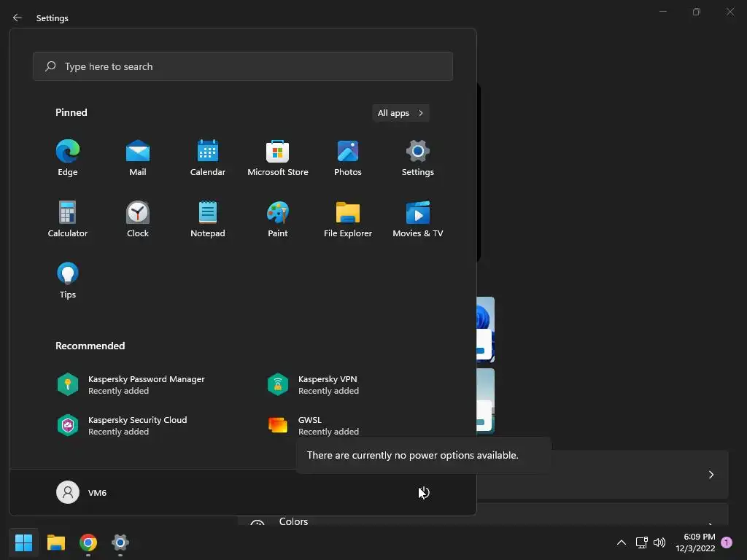Launch the Mail app
Screen dimensions: 747x560
138,158
